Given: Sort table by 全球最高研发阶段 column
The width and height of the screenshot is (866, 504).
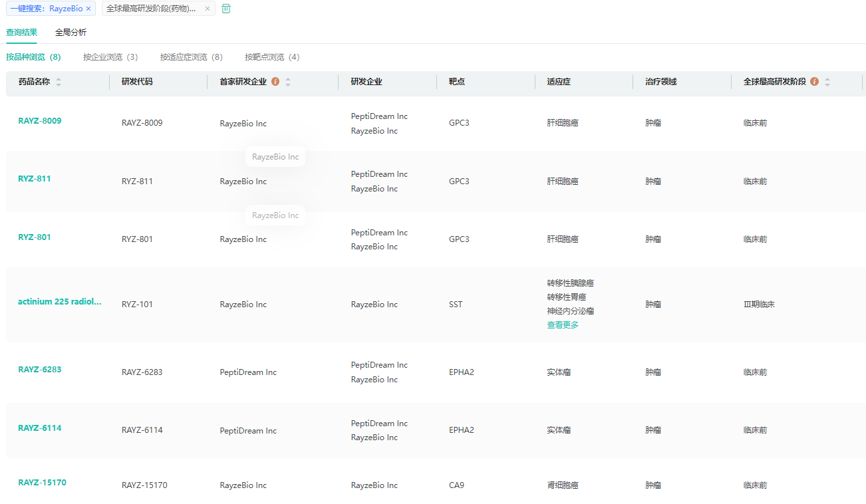Looking at the screenshot, I should [827, 82].
